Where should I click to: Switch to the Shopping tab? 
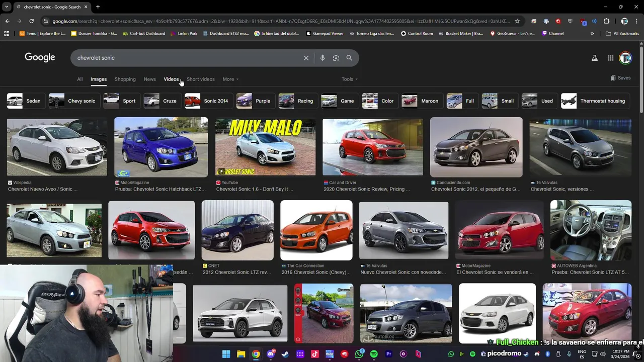125,79
